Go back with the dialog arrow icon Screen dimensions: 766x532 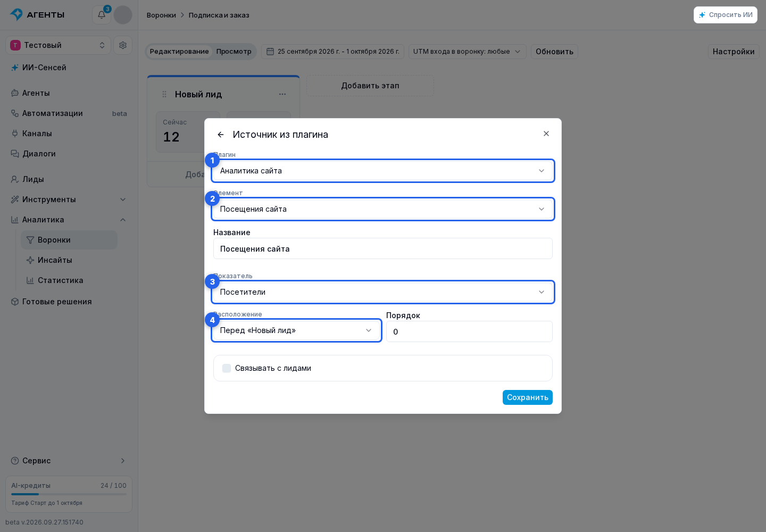(x=221, y=135)
